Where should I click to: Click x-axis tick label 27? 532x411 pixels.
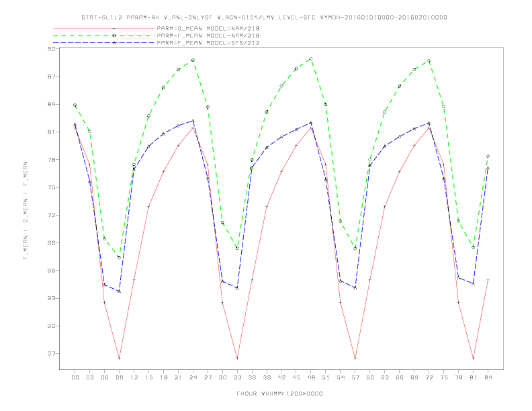(x=208, y=377)
